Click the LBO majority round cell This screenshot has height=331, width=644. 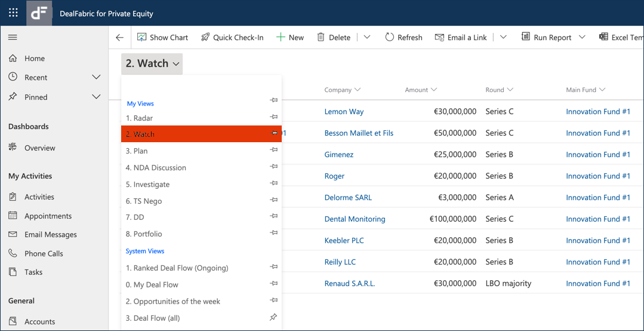click(x=508, y=283)
